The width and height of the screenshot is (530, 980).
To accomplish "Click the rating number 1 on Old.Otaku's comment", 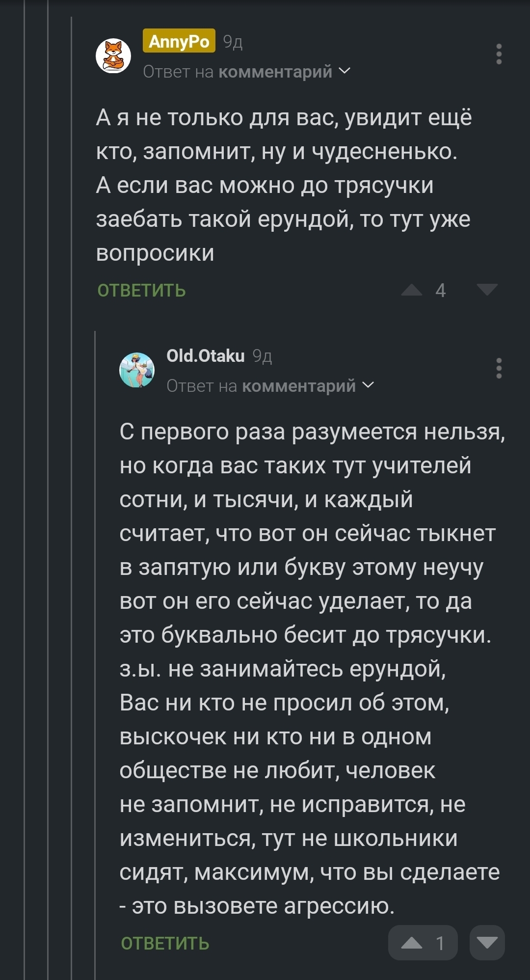I will pyautogui.click(x=440, y=943).
